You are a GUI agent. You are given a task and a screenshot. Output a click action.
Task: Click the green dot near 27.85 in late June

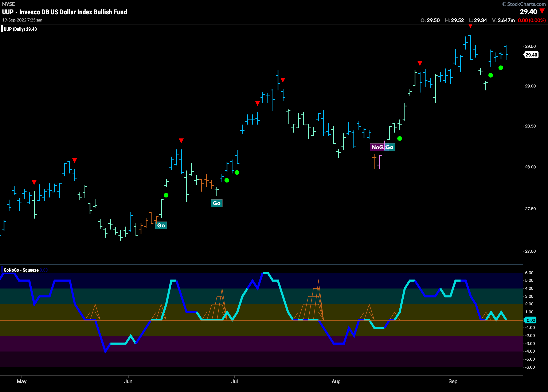pos(227,180)
